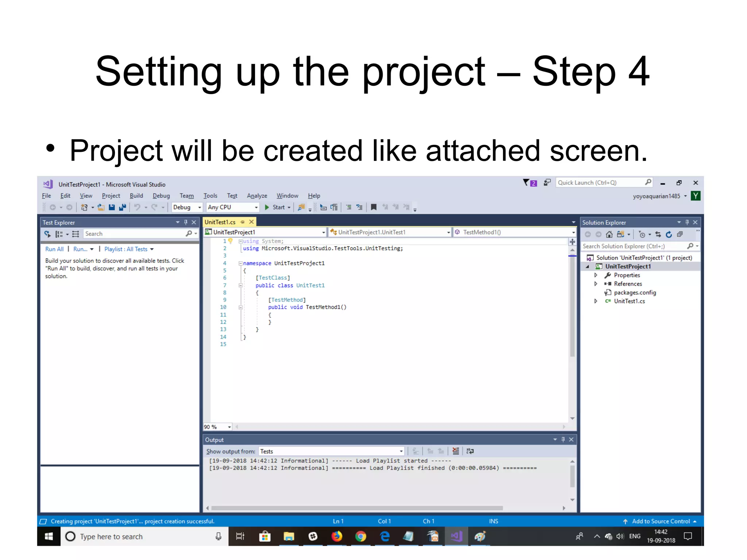Open the TestMethod1() member dropdown
The width and height of the screenshot is (747, 560).
coord(515,232)
